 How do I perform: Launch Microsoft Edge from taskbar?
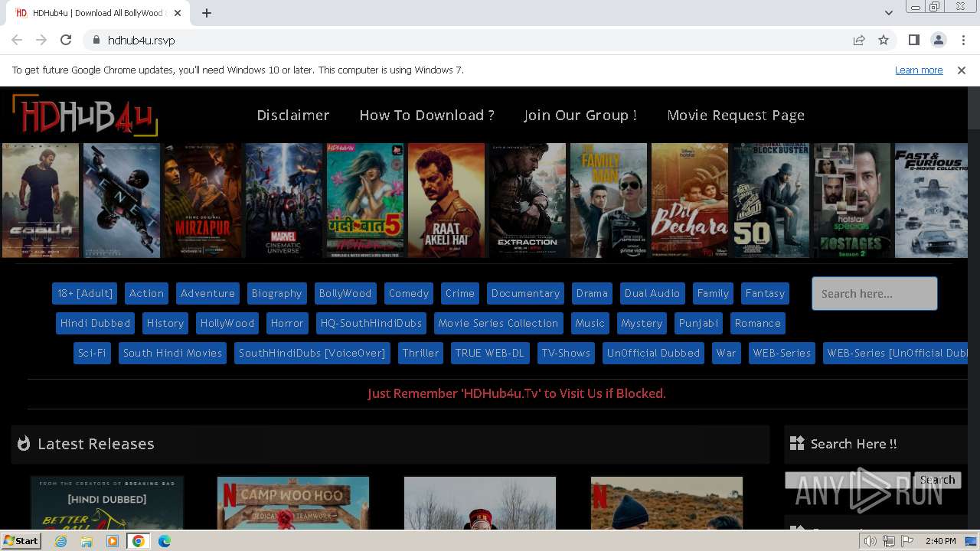coord(164,541)
